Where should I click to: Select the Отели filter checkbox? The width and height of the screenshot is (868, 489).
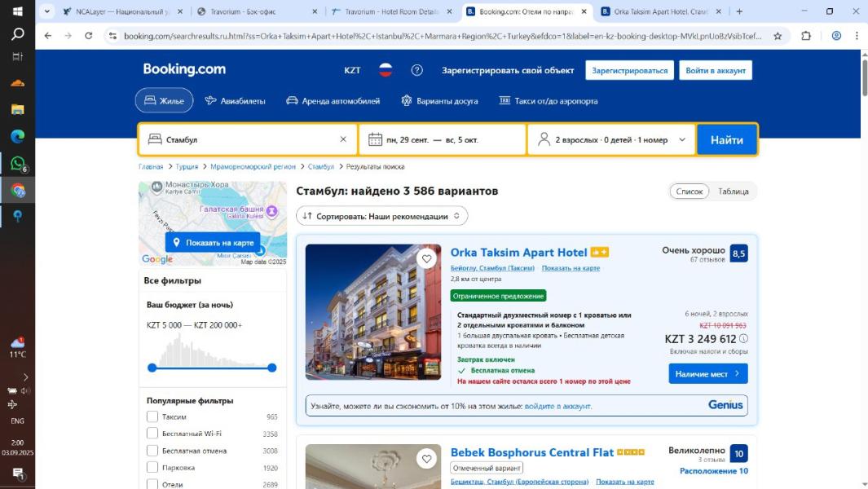(x=152, y=484)
